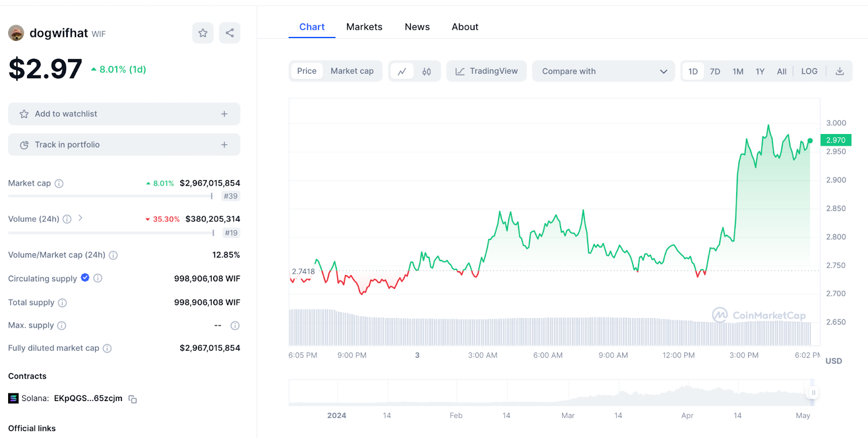Open Market cap info tooltip icon
868x438 pixels.
click(x=59, y=183)
